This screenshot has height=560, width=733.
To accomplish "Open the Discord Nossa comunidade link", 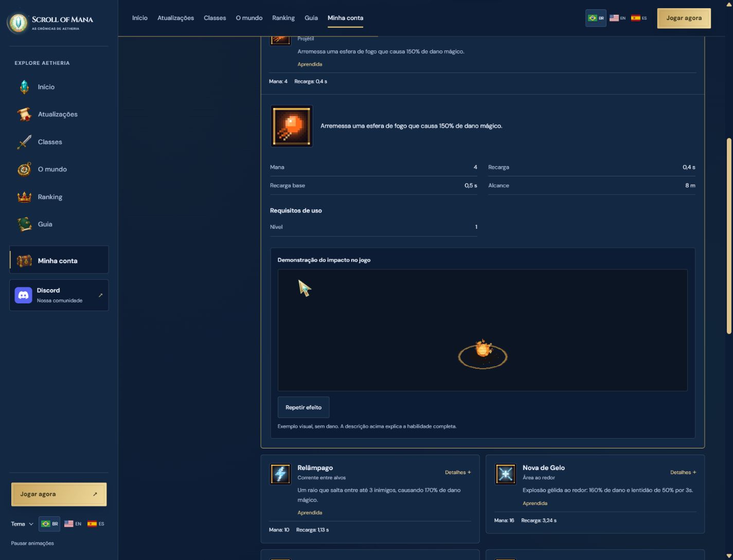I will tap(59, 295).
